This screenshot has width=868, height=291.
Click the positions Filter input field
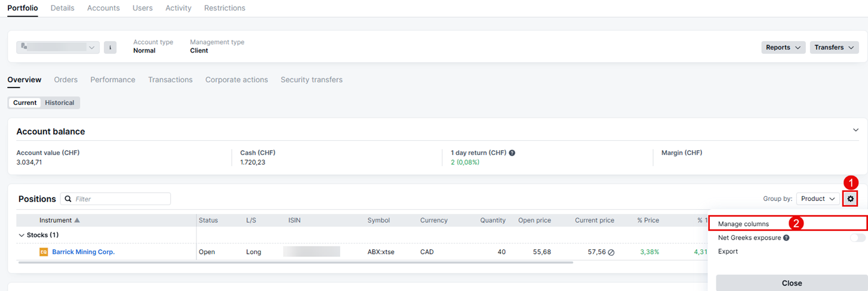click(119, 199)
